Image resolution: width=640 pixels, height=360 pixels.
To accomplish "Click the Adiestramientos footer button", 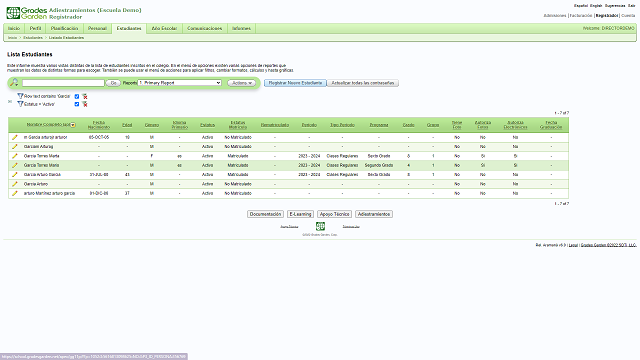I will click(374, 214).
